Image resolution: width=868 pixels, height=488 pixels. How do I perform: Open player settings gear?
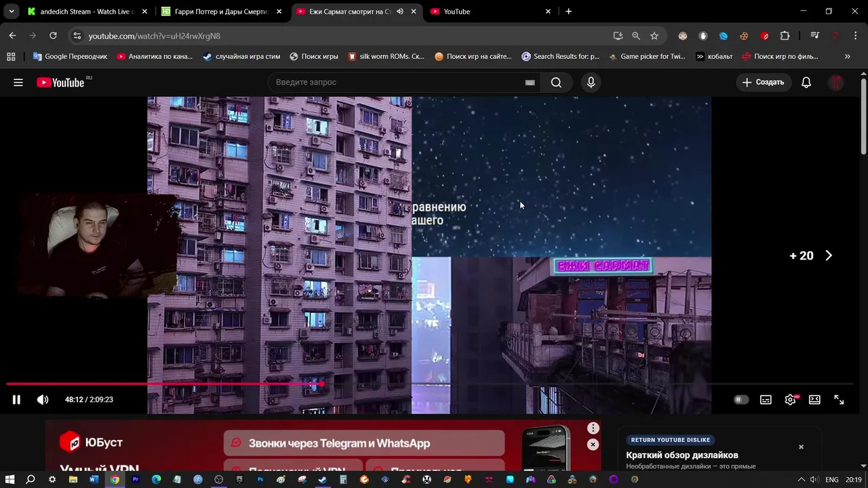[790, 400]
